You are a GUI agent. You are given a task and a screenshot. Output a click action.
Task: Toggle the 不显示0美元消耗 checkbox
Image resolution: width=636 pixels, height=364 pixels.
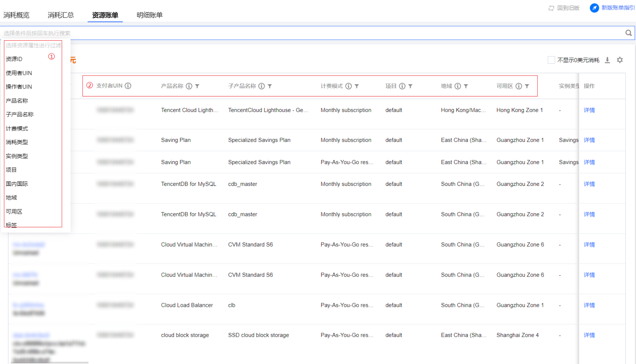pyautogui.click(x=551, y=60)
